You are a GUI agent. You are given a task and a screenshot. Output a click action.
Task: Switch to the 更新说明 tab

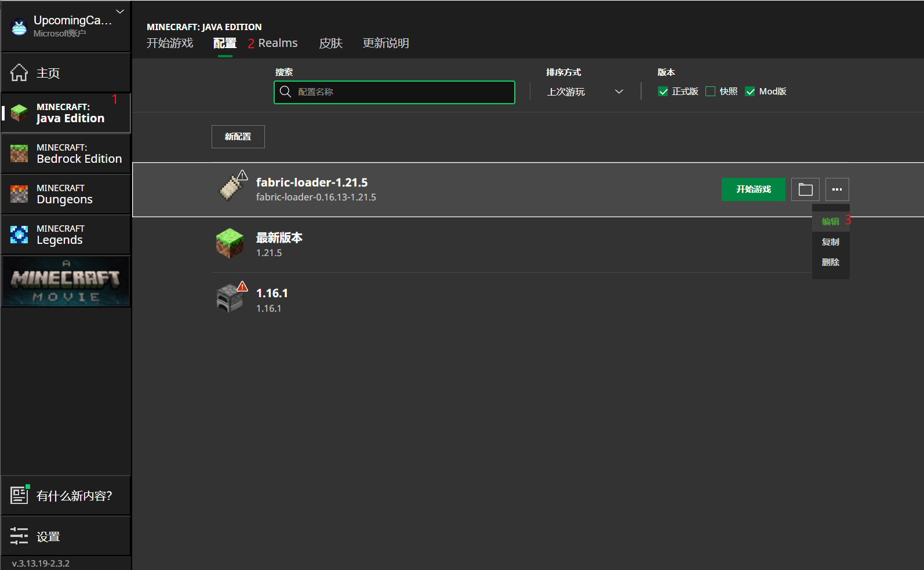(x=385, y=43)
